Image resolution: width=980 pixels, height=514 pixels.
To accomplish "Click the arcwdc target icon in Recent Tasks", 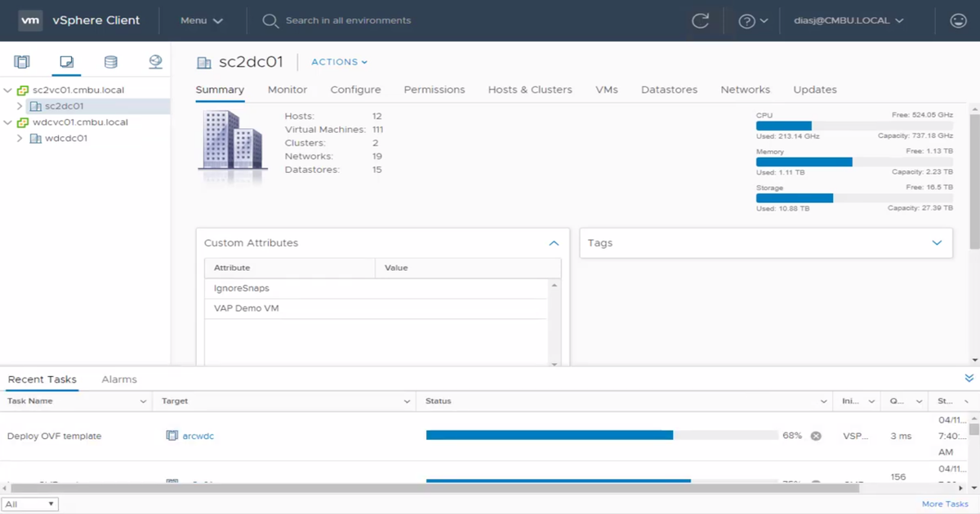I will (x=171, y=435).
